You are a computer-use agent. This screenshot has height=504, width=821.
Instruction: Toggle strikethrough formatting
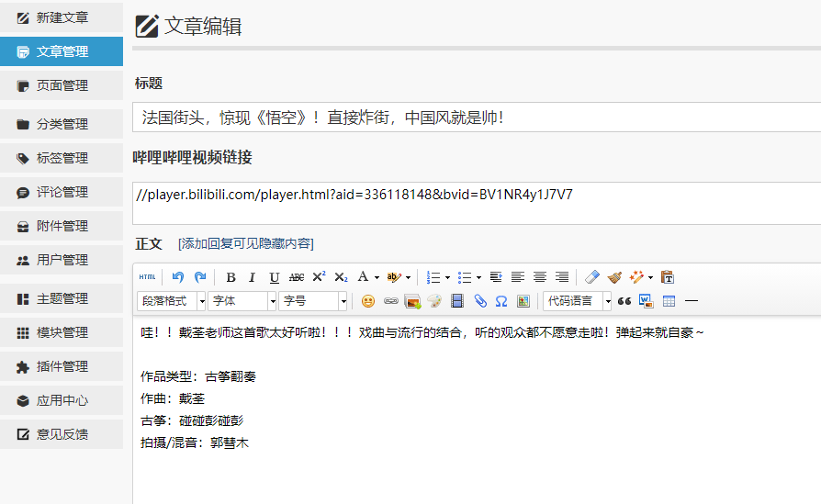pyautogui.click(x=297, y=277)
